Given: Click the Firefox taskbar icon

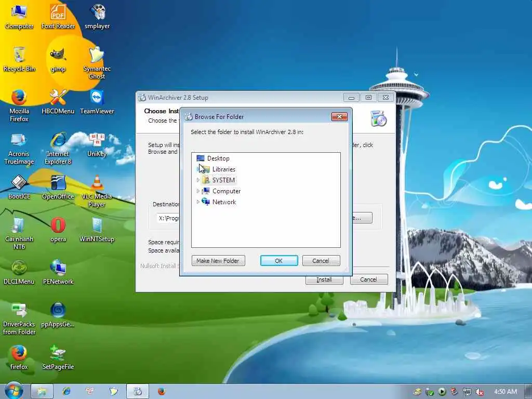Looking at the screenshot, I should [162, 391].
